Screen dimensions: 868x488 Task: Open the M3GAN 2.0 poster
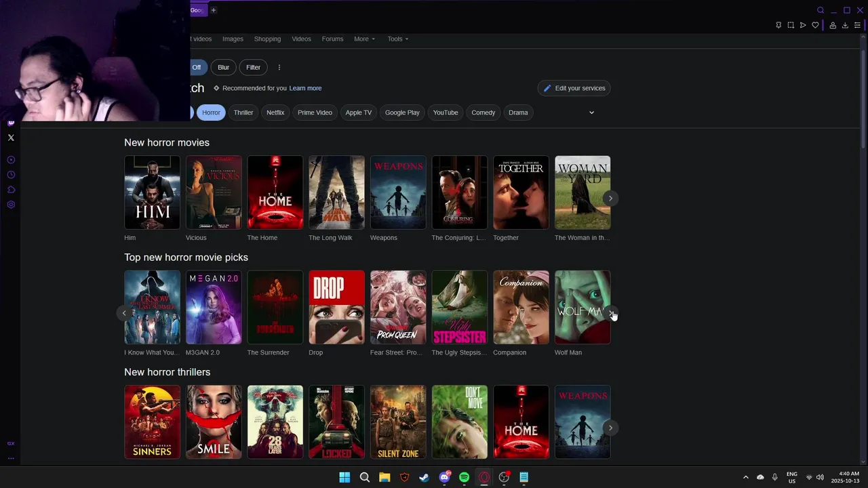pyautogui.click(x=214, y=307)
